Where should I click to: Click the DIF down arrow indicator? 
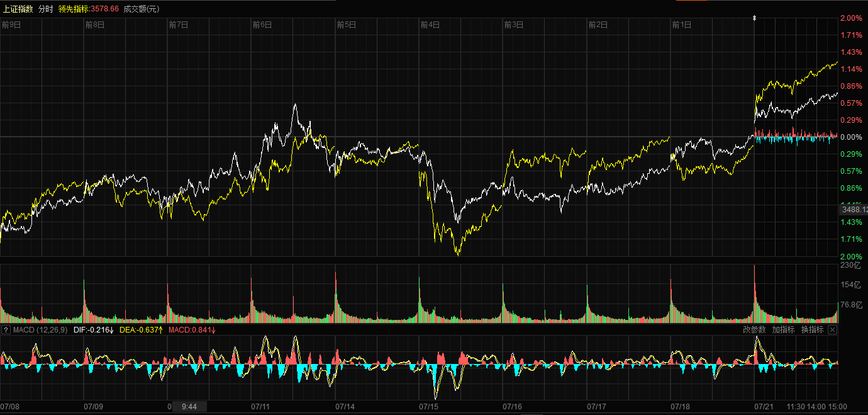(x=112, y=330)
